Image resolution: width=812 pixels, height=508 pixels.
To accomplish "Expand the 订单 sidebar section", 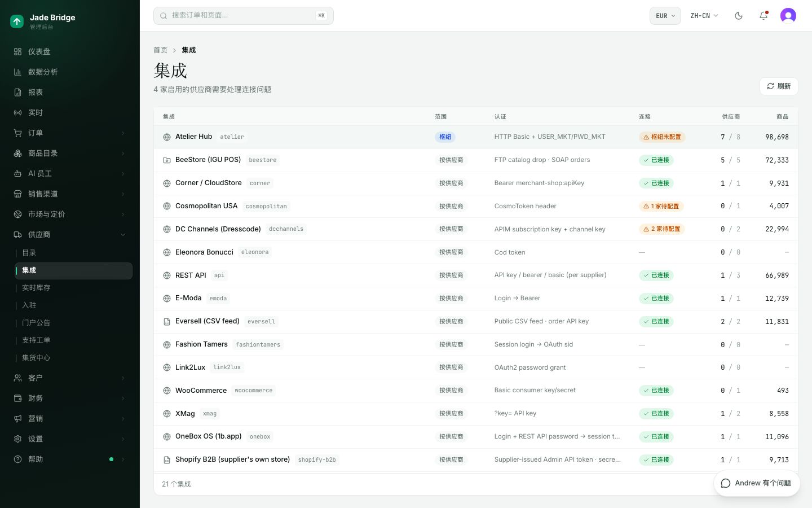I will (x=70, y=133).
